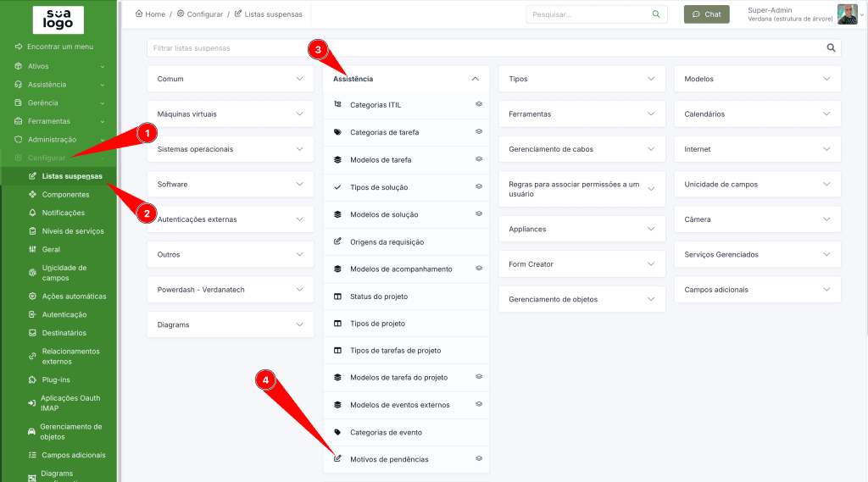Go to Configurar breadcrumb link
Screen dimensions: 868x482
(200, 14)
